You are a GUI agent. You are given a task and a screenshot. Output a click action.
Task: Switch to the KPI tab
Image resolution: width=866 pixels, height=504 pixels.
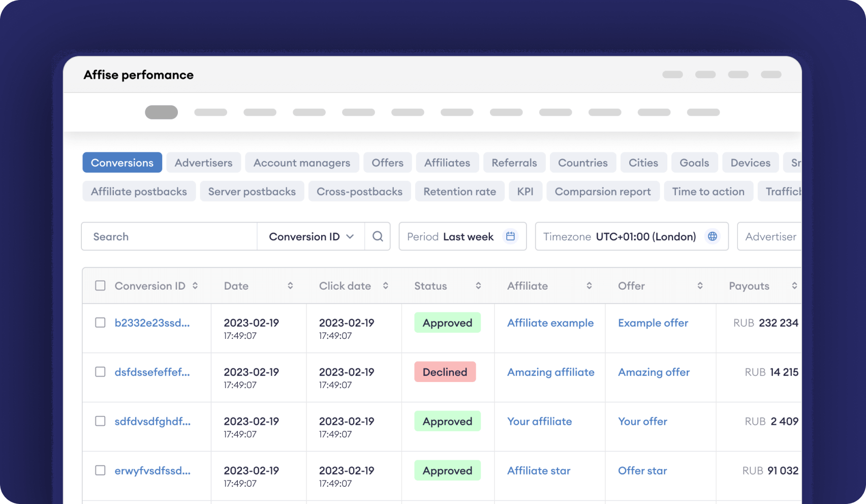click(x=525, y=192)
